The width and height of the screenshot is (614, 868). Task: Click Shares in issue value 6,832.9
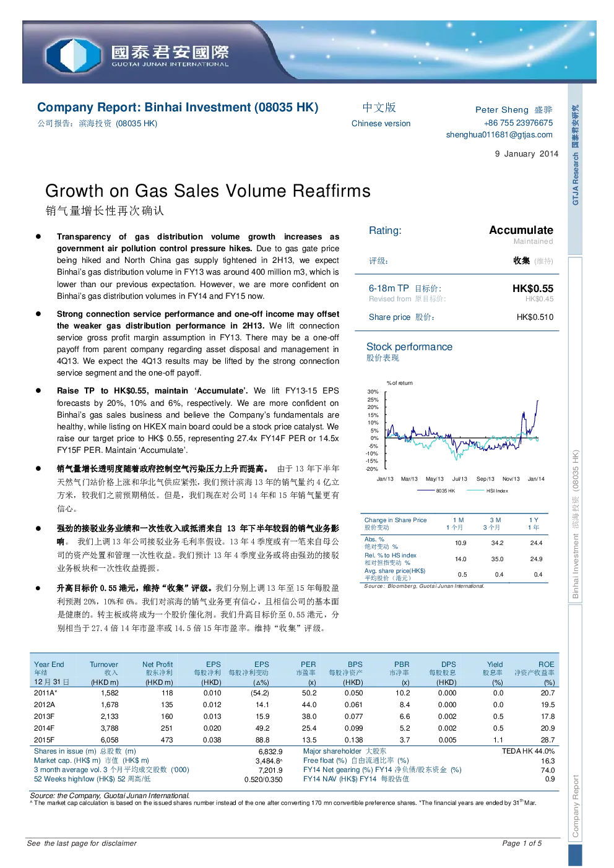click(270, 752)
